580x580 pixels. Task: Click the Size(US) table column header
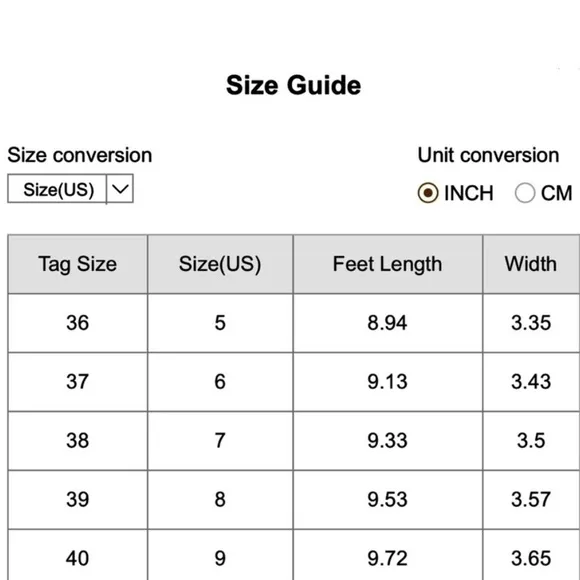point(220,264)
